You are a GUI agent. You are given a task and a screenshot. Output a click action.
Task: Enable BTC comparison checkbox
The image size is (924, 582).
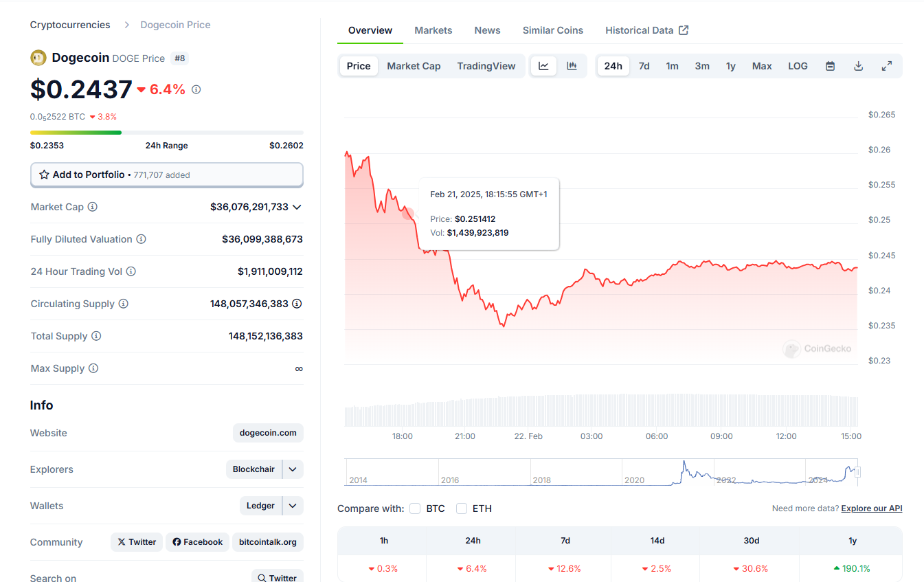(415, 508)
